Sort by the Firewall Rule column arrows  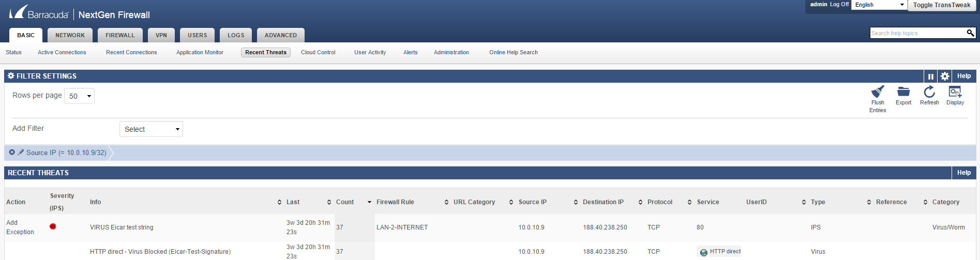pos(446,202)
